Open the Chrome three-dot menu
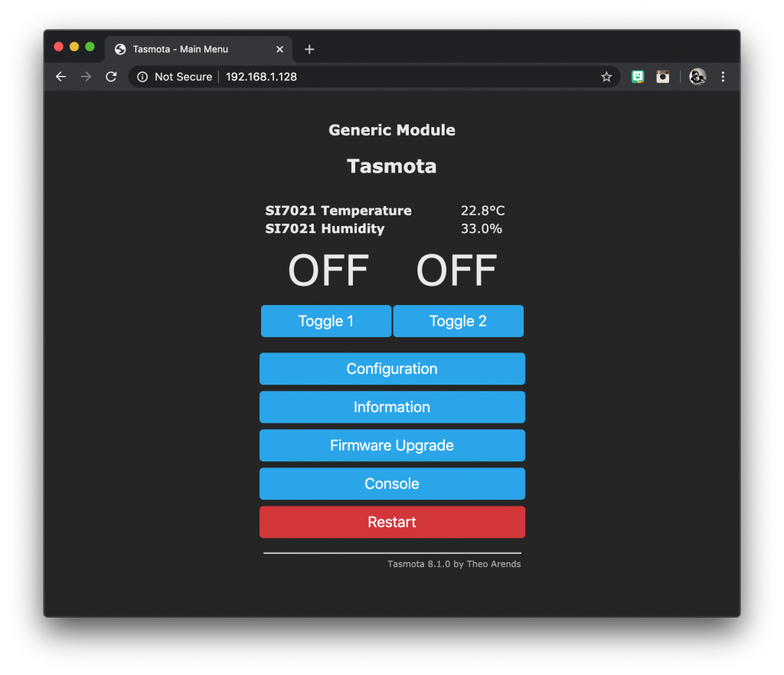 (x=723, y=77)
